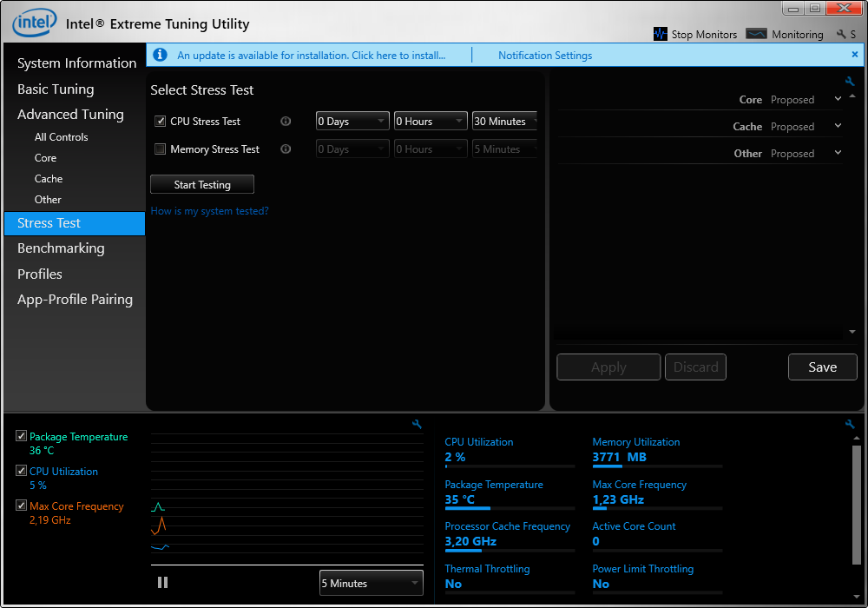Click Package Temperature 35 °C value
Screen dimensions: 868x608
click(459, 499)
